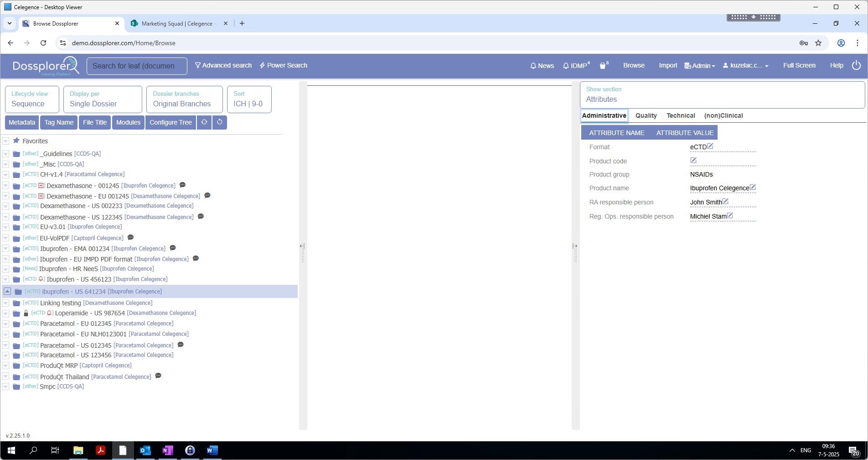Open comment bubble for Dexamethasone - EU 001245
The height and width of the screenshot is (460, 868).
pos(207,195)
